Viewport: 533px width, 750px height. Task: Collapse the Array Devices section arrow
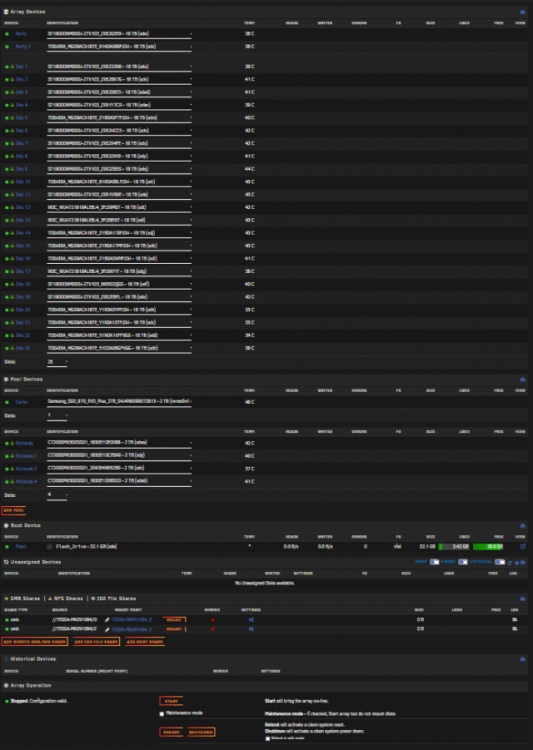(522, 12)
